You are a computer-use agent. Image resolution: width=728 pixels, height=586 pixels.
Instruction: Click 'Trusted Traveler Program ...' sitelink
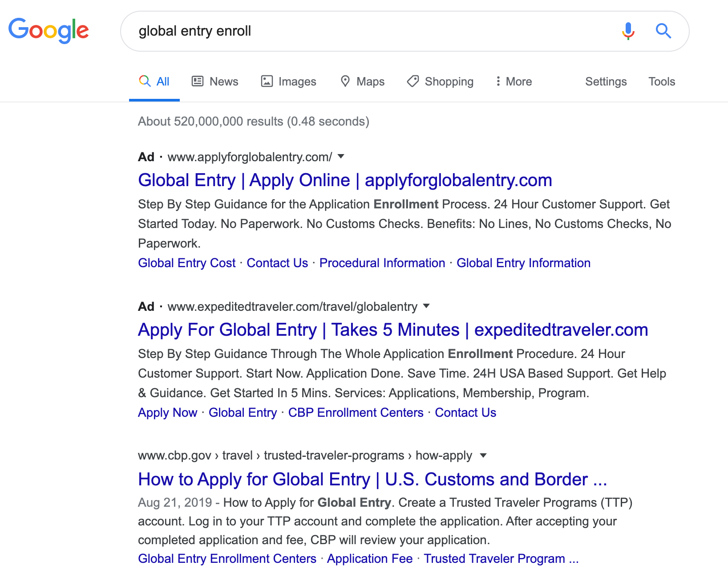click(x=501, y=559)
